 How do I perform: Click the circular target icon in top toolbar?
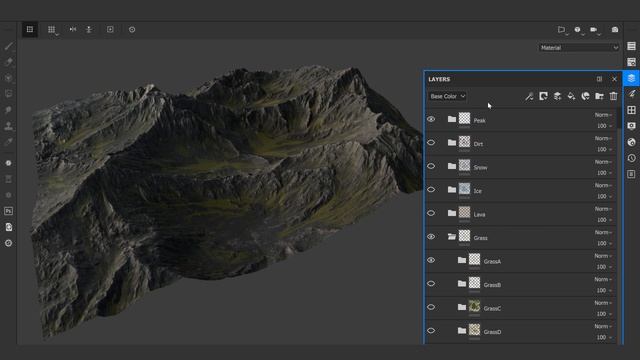click(x=132, y=29)
